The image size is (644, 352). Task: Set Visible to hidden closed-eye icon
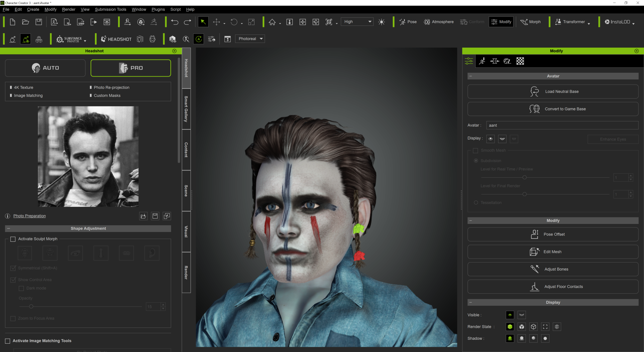point(522,315)
